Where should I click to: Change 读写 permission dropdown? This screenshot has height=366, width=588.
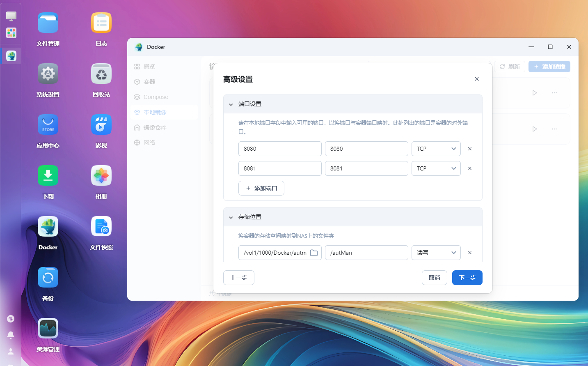click(436, 253)
